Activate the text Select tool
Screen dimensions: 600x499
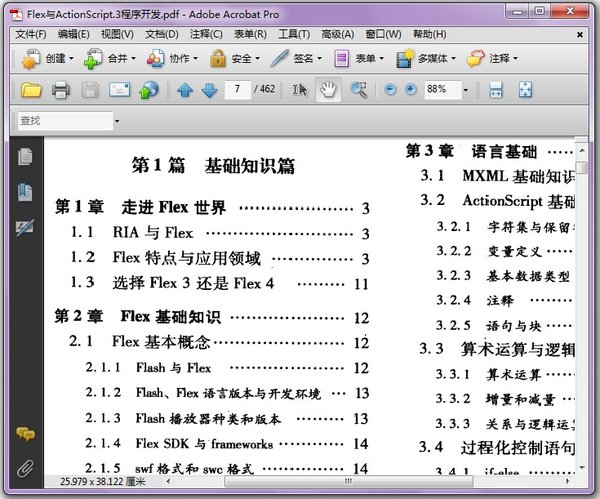pyautogui.click(x=299, y=90)
